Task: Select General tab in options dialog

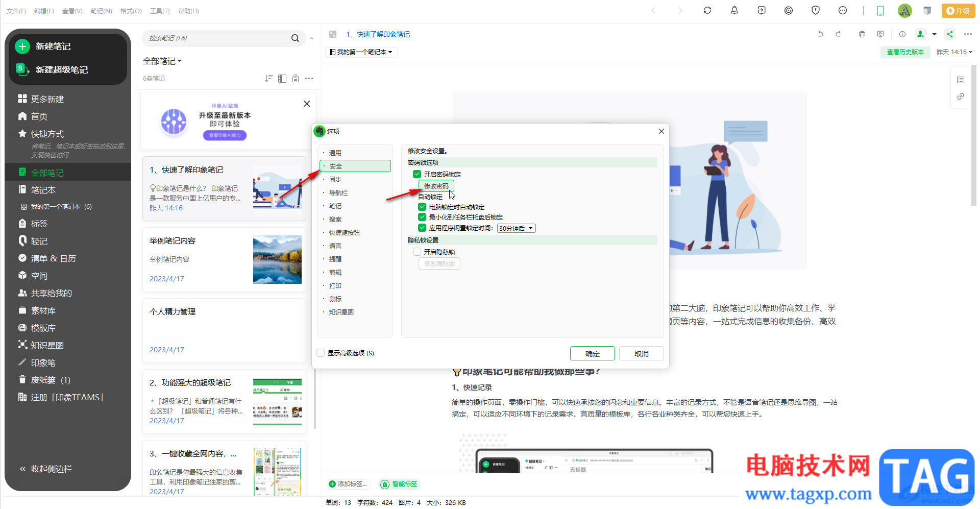Action: click(335, 153)
